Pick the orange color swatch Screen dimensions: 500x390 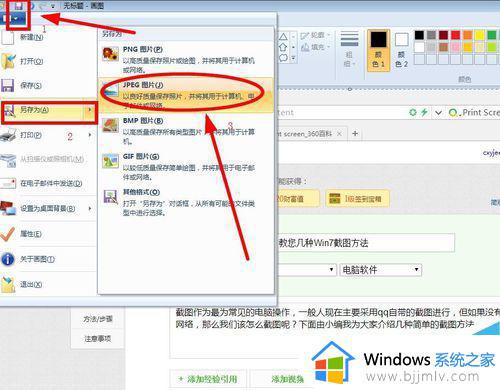468,35
